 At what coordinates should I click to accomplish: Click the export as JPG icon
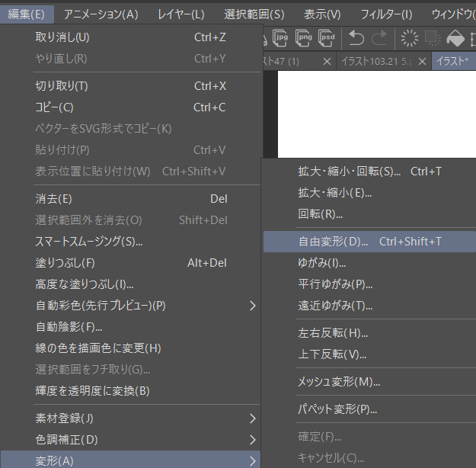[281, 37]
